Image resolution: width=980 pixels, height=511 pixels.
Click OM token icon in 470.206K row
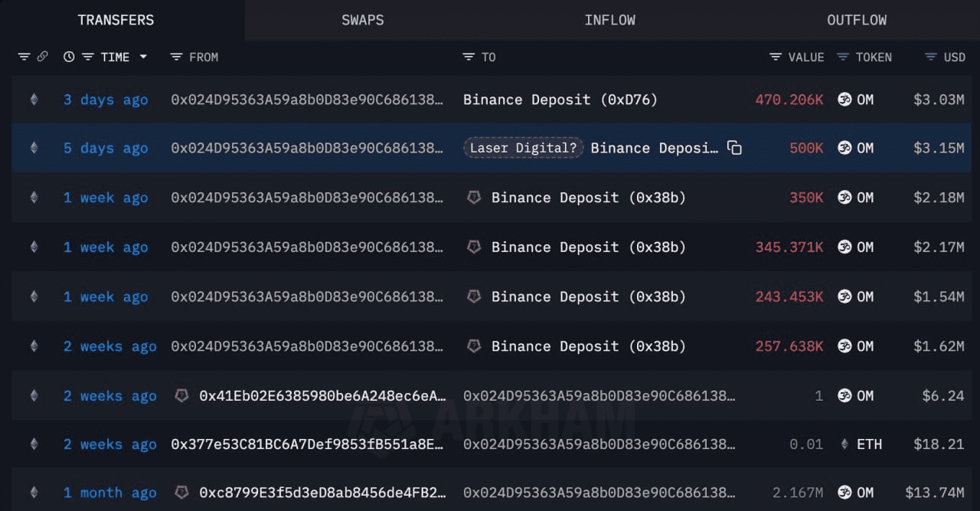tap(844, 100)
